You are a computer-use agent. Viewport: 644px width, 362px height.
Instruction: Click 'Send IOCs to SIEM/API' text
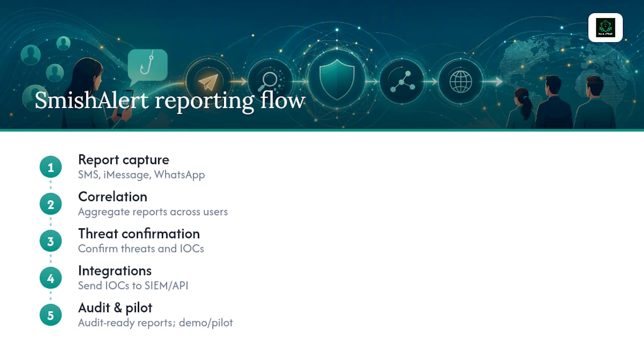click(133, 286)
